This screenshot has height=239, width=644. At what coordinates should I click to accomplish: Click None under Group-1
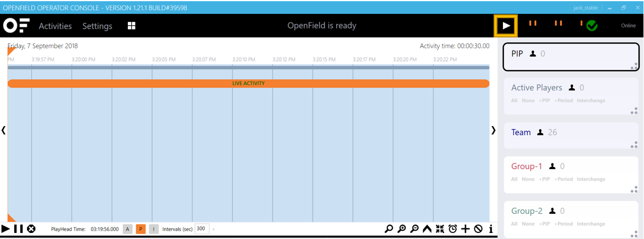pos(528,179)
